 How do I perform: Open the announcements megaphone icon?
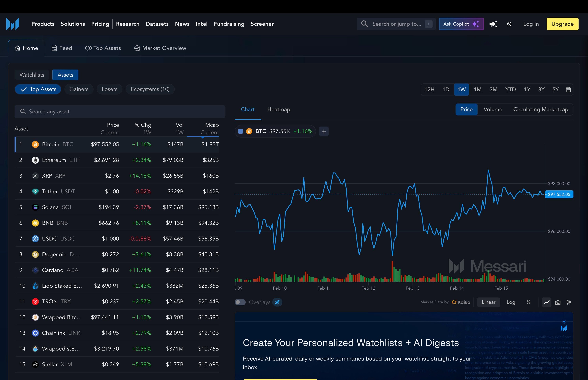493,24
